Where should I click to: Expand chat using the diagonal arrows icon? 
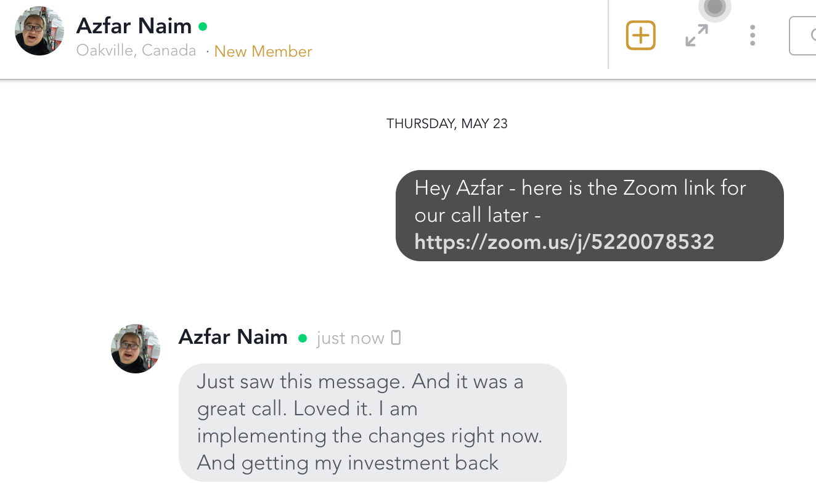696,35
